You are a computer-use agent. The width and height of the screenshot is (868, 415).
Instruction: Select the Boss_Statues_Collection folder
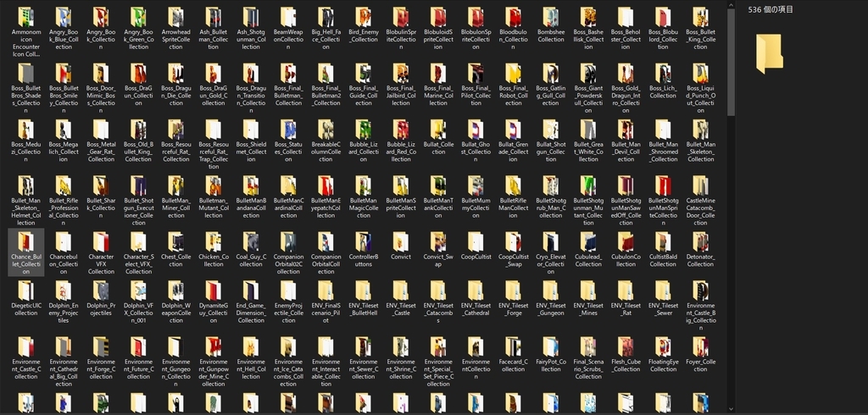pos(288,141)
